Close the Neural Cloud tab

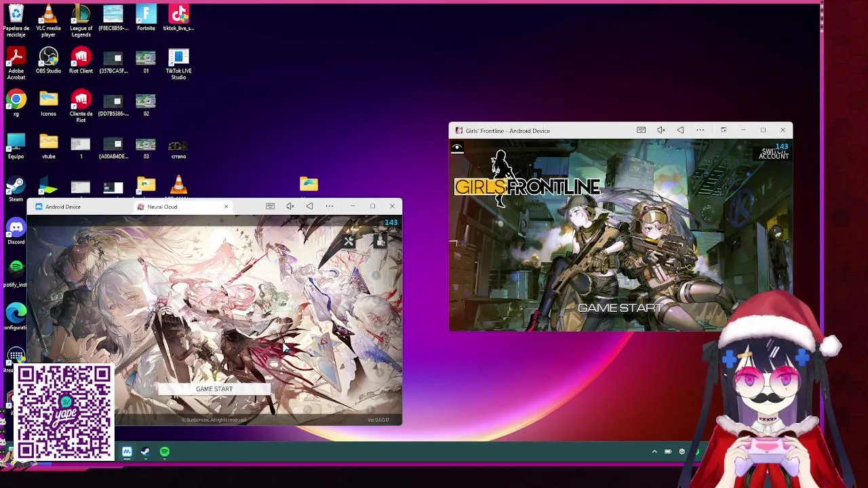coord(226,207)
